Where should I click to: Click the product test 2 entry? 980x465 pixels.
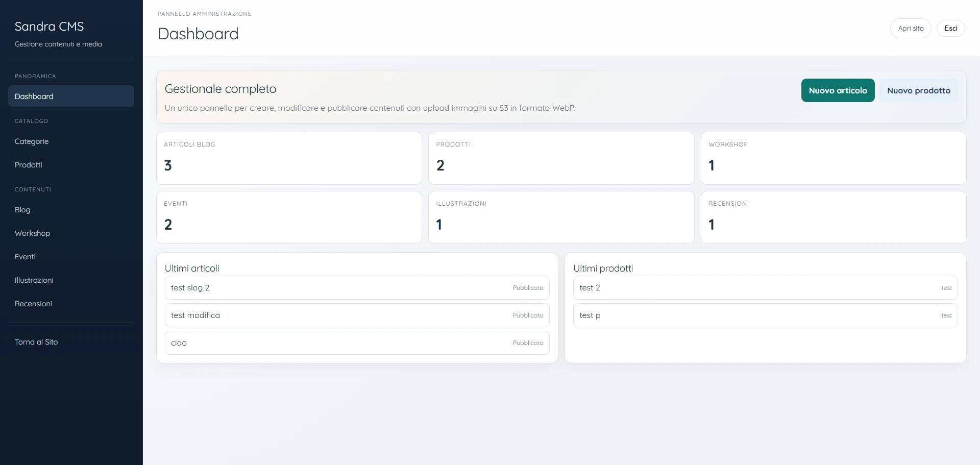click(x=766, y=287)
